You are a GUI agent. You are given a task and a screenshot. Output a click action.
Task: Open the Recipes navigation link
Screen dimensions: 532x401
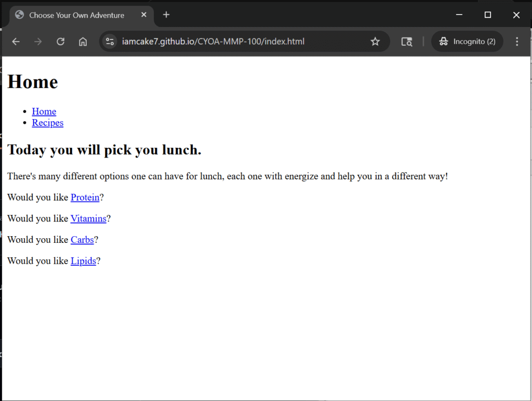click(x=47, y=123)
